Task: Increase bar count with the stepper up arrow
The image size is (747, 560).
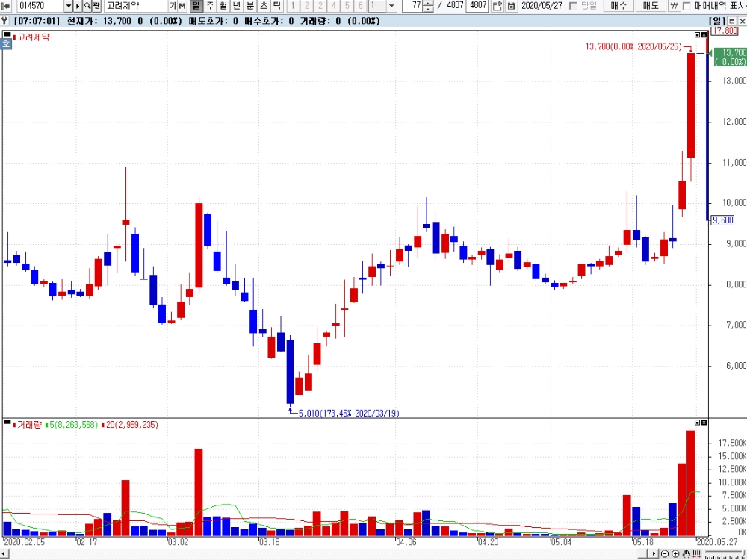Action: pyautogui.click(x=428, y=3)
